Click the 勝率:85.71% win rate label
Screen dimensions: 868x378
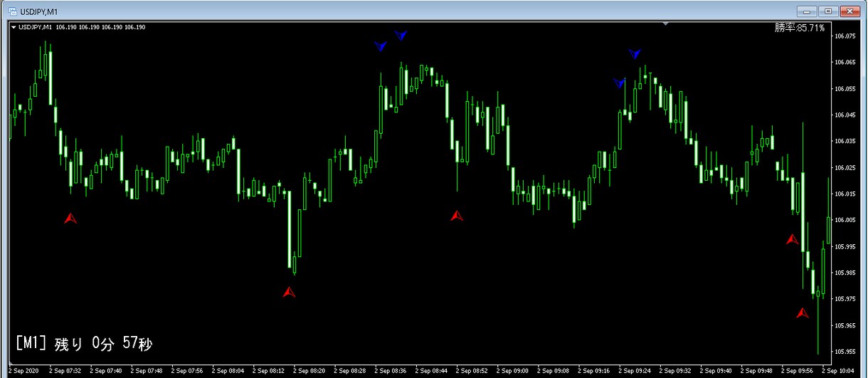800,28
